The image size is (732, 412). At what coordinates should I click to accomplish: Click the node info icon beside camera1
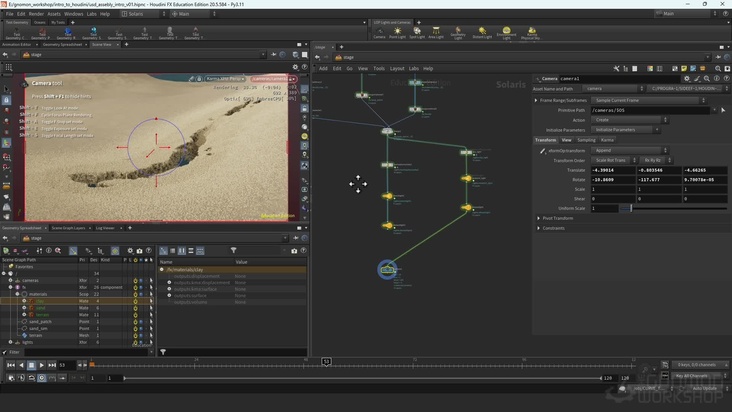717,79
